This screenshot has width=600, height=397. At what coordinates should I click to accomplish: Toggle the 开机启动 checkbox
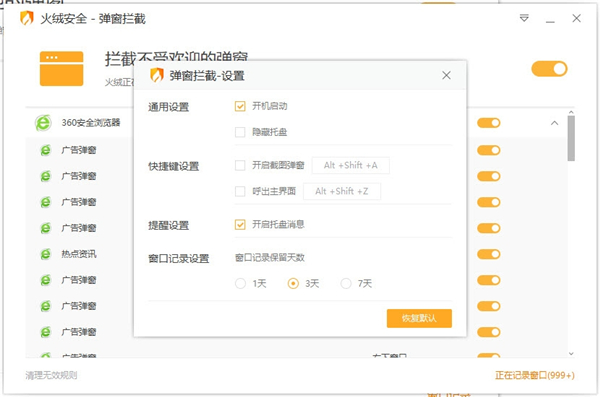click(x=240, y=106)
